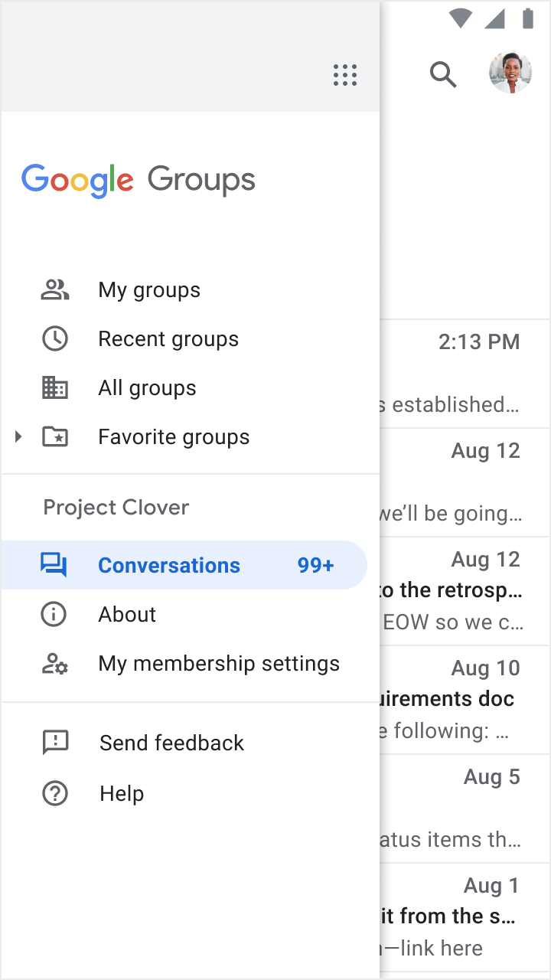Click the All groups building icon
551x980 pixels.
coord(55,387)
